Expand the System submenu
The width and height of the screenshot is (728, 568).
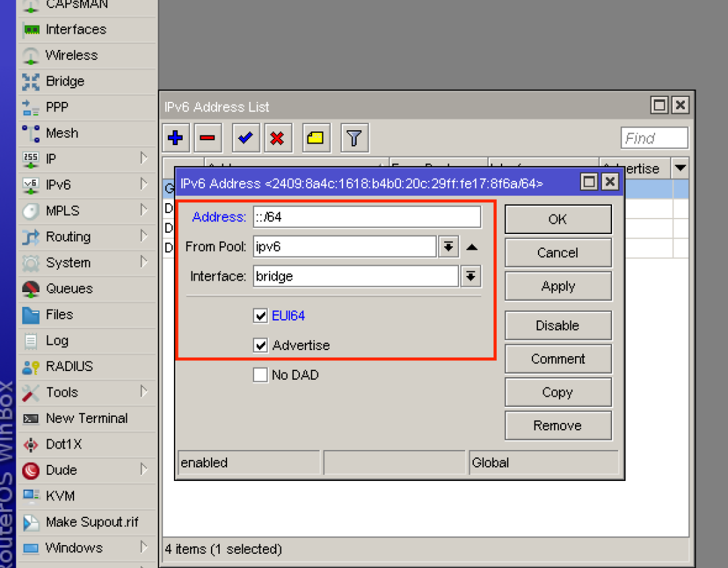(144, 262)
